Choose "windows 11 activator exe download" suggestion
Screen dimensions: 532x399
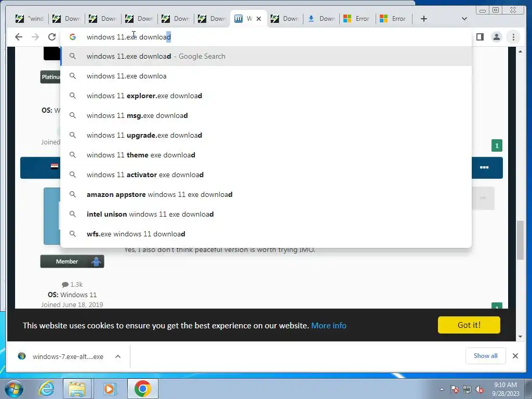[x=266, y=175]
